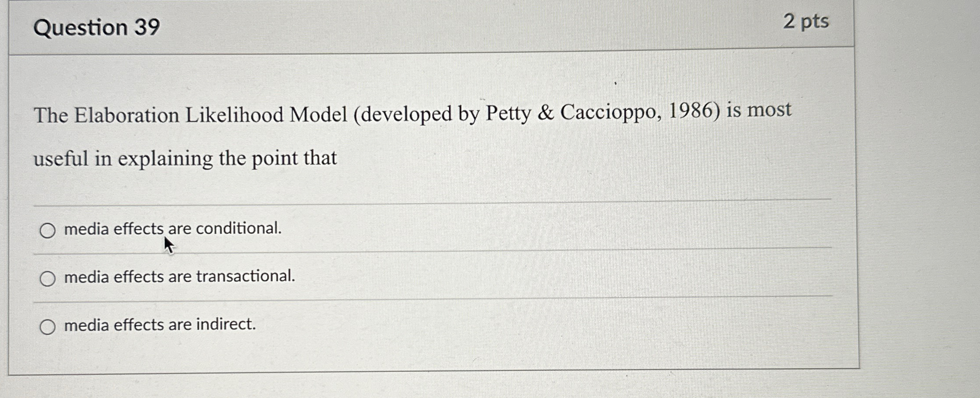Select the radio button for "media effects are indirect"
The width and height of the screenshot is (980, 398).
(48, 326)
